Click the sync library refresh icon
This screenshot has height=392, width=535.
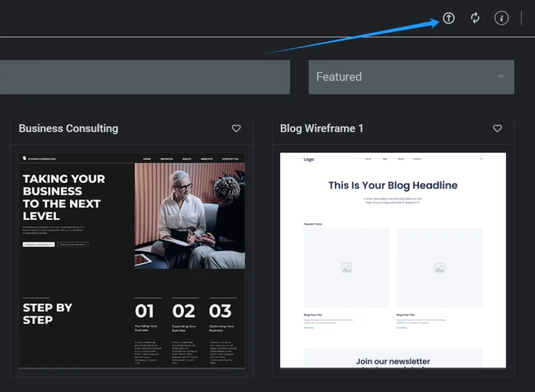coord(475,18)
